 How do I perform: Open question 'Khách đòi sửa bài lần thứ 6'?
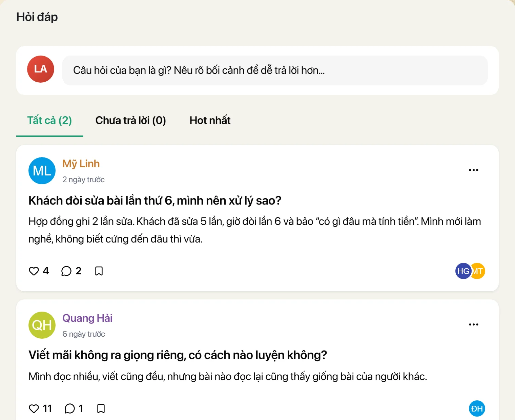tap(155, 201)
